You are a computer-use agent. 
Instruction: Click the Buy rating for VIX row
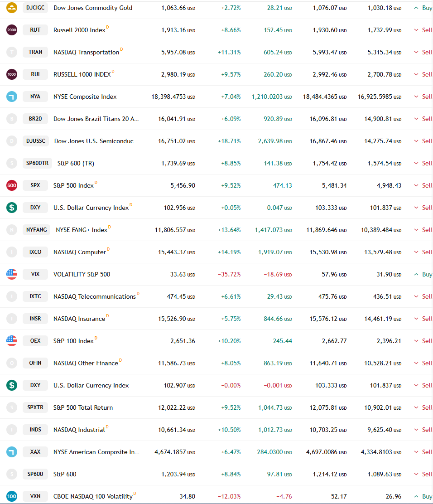pyautogui.click(x=423, y=274)
